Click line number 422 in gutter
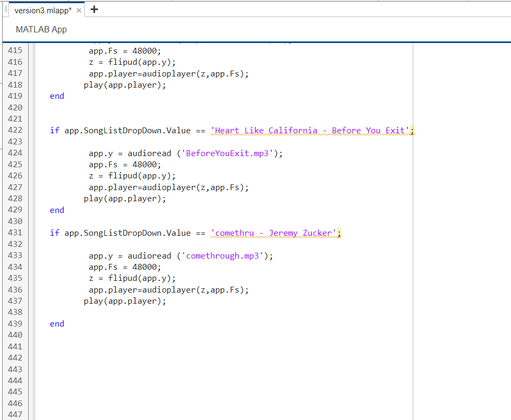511x420 pixels. 15,130
